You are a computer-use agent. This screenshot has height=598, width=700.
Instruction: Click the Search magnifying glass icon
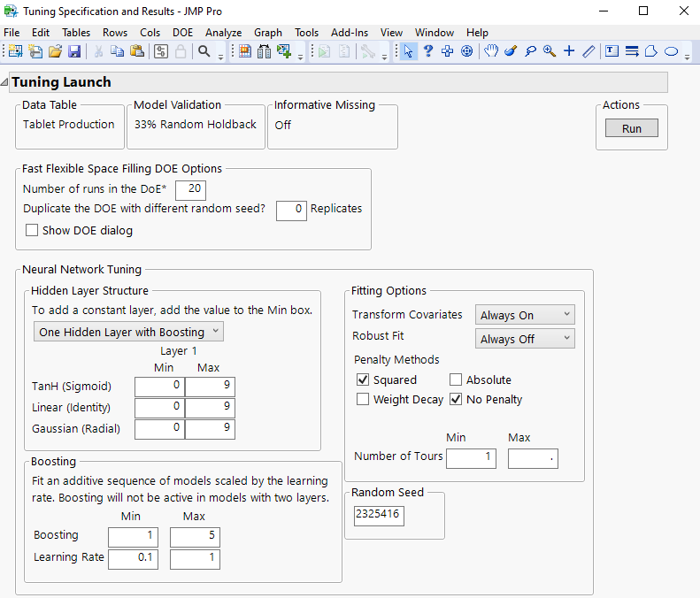coord(204,51)
